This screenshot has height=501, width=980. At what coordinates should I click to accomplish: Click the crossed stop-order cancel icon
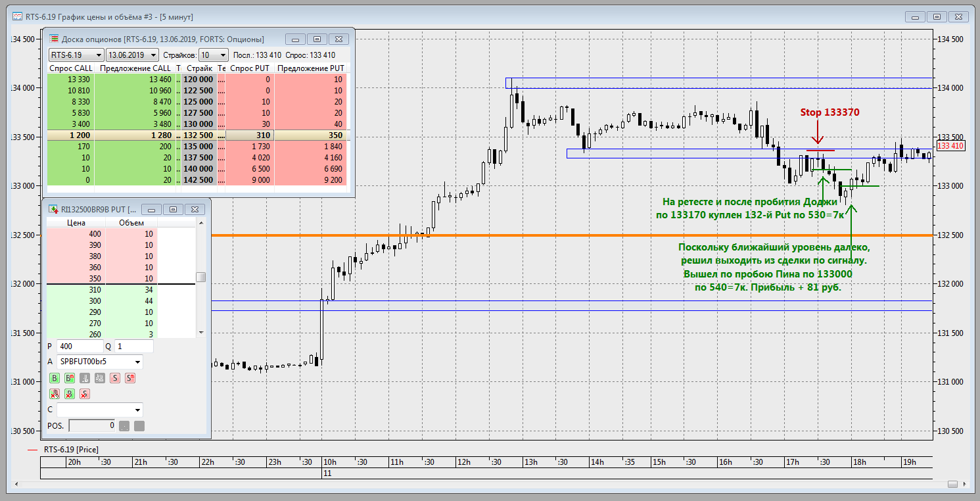coord(55,394)
